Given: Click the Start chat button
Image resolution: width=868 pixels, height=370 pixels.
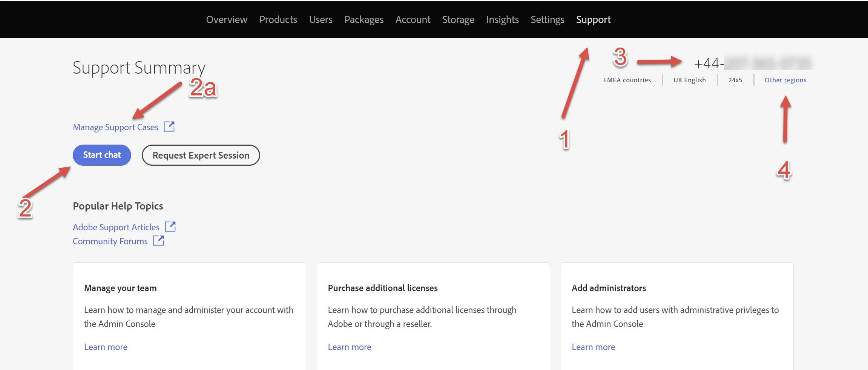Looking at the screenshot, I should [102, 155].
